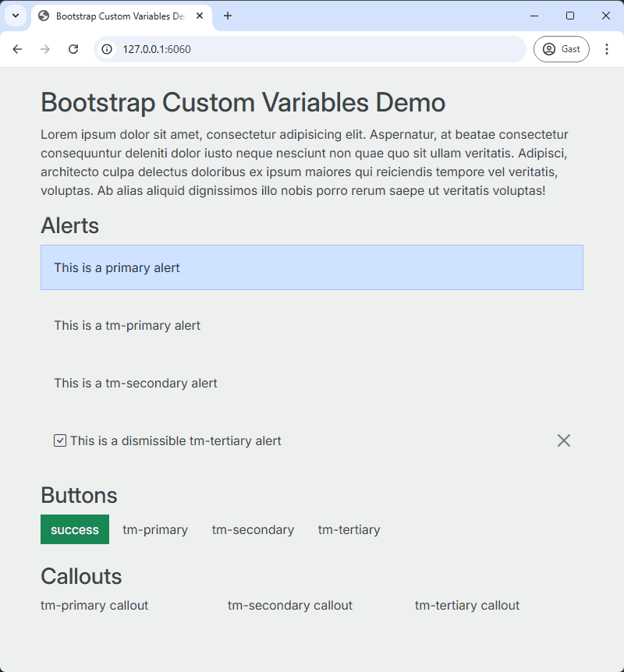Open the Gast profile button
This screenshot has height=672, width=624.
tap(562, 49)
